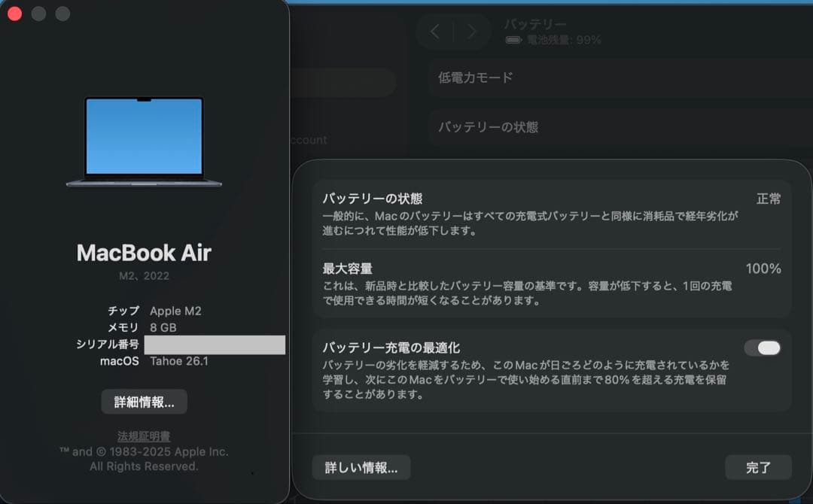Image resolution: width=813 pixels, height=504 pixels.
Task: Click the チップ label
Action: pyautogui.click(x=123, y=311)
